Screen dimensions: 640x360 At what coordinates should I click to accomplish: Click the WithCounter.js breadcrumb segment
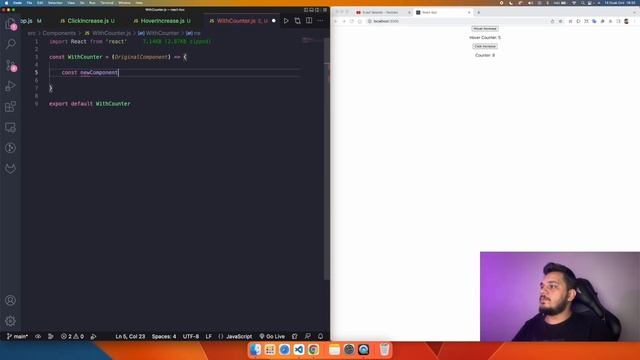click(x=108, y=33)
